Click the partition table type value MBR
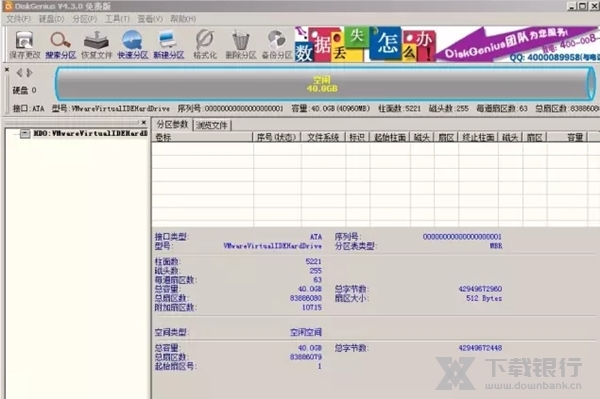Image resolution: width=600 pixels, height=399 pixels. [x=496, y=246]
